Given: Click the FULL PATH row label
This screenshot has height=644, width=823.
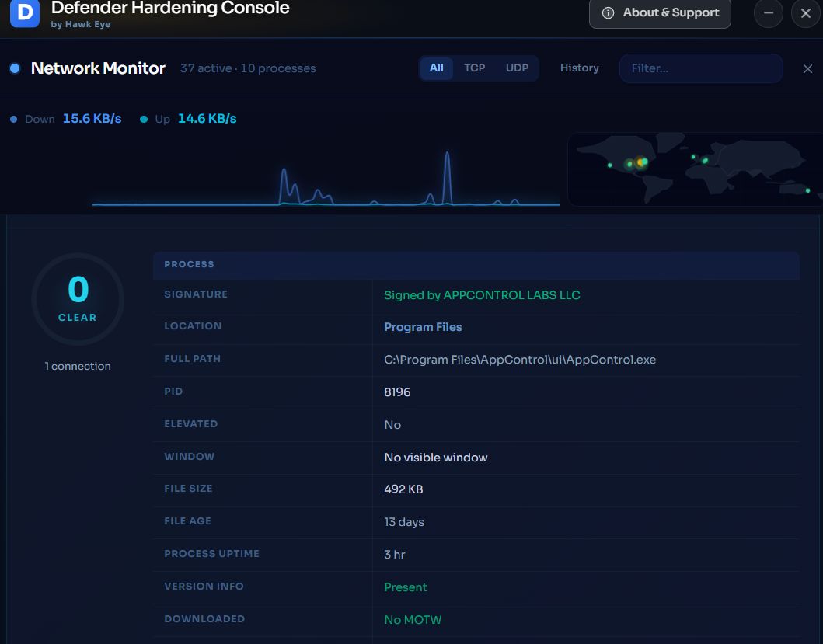Looking at the screenshot, I should (x=192, y=359).
